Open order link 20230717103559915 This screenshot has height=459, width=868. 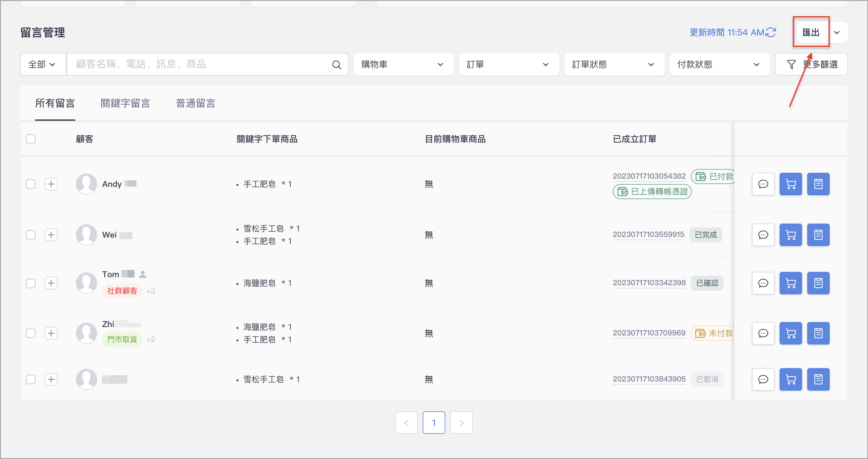pos(648,235)
